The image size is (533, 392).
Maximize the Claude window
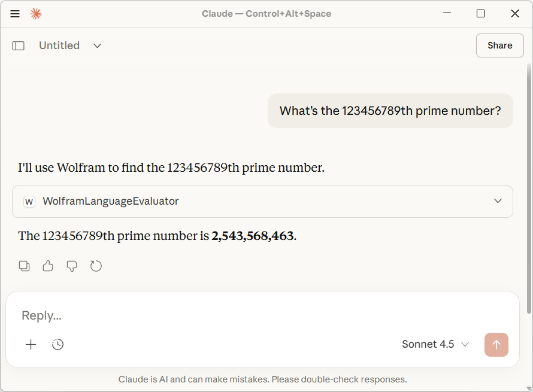coord(480,14)
